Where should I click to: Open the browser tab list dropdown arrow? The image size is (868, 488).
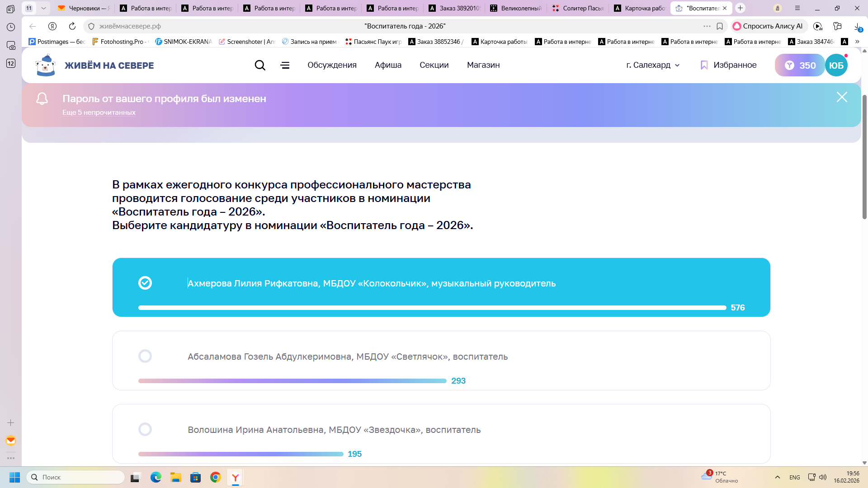pyautogui.click(x=43, y=8)
